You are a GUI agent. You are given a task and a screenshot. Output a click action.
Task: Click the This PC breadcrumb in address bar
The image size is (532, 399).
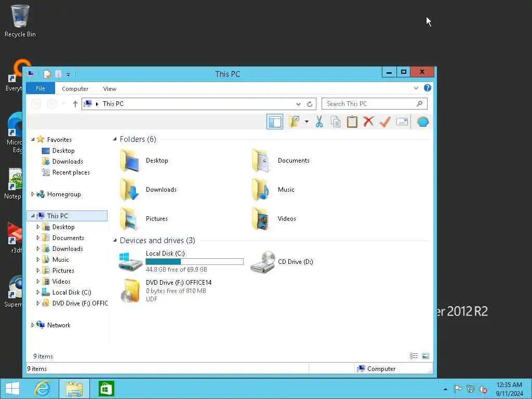[x=113, y=104]
